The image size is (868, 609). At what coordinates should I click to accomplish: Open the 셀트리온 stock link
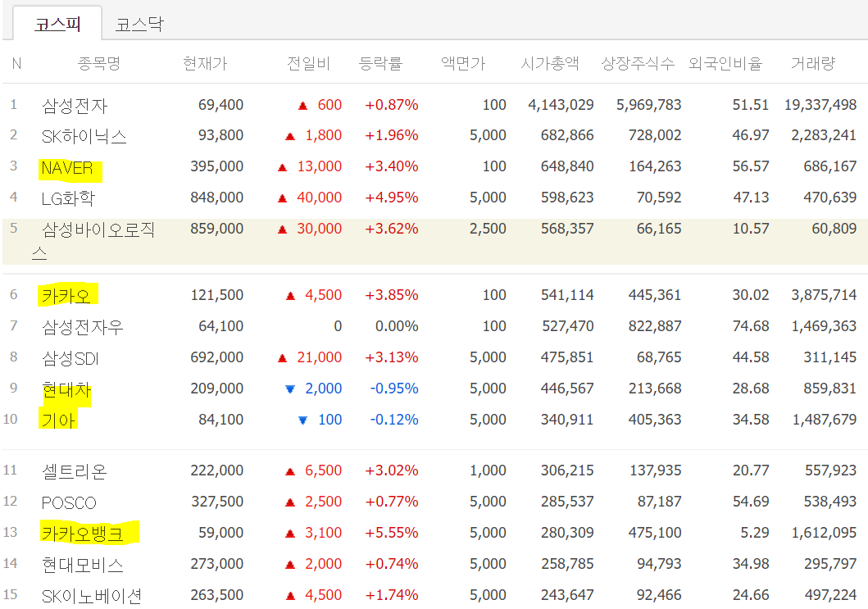point(75,471)
